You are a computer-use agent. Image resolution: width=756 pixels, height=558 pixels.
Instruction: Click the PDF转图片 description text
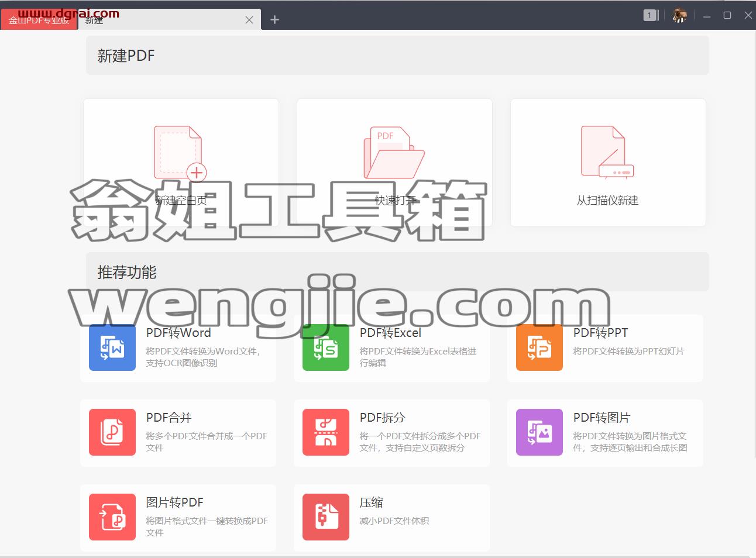coord(630,442)
